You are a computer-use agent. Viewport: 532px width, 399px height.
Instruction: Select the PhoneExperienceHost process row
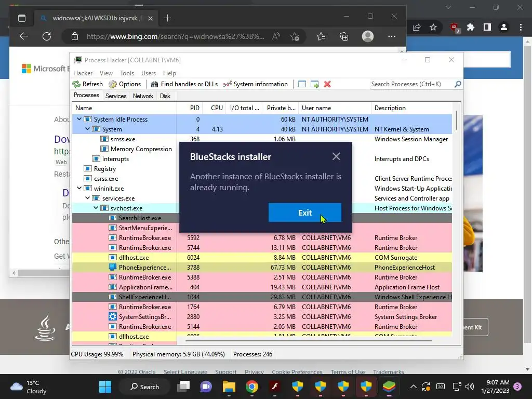tap(262, 268)
